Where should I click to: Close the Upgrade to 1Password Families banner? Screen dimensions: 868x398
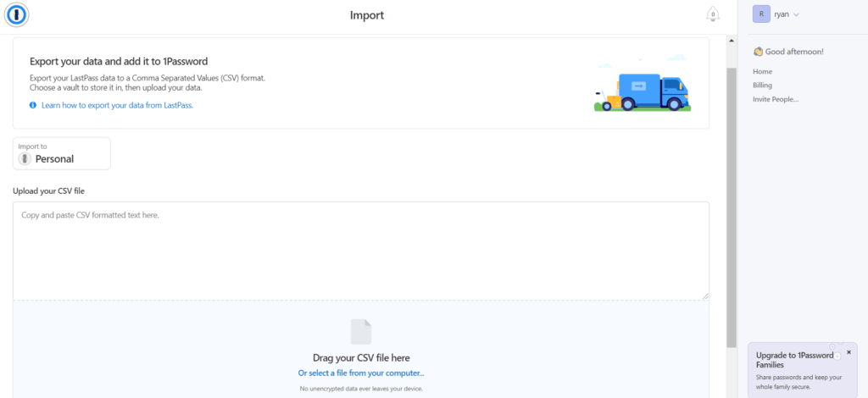(849, 352)
